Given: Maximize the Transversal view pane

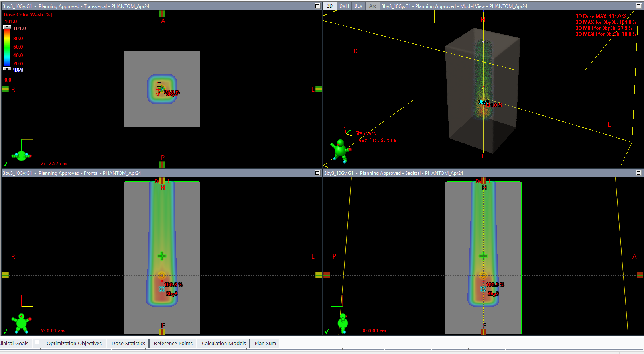Looking at the screenshot, I should pyautogui.click(x=317, y=6).
